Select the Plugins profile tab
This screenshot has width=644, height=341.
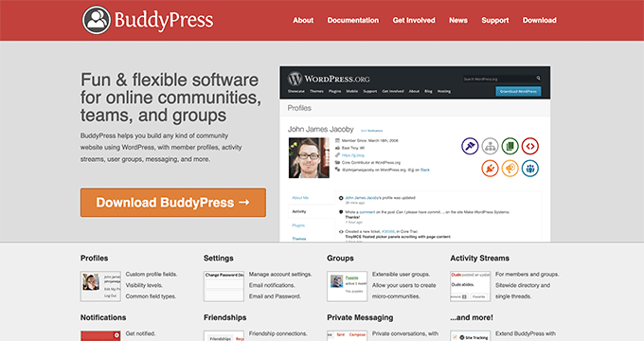pyautogui.click(x=298, y=225)
